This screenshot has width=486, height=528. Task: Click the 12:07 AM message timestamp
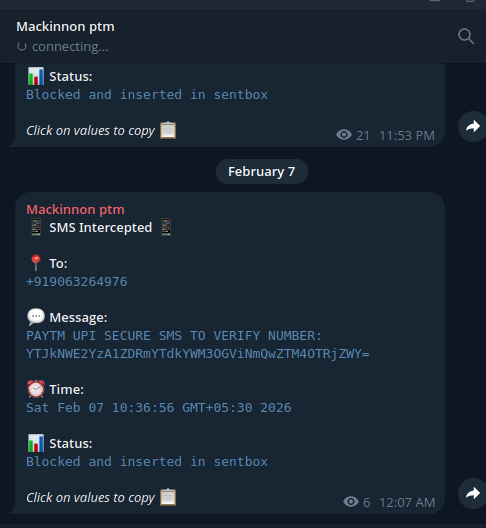(x=407, y=502)
